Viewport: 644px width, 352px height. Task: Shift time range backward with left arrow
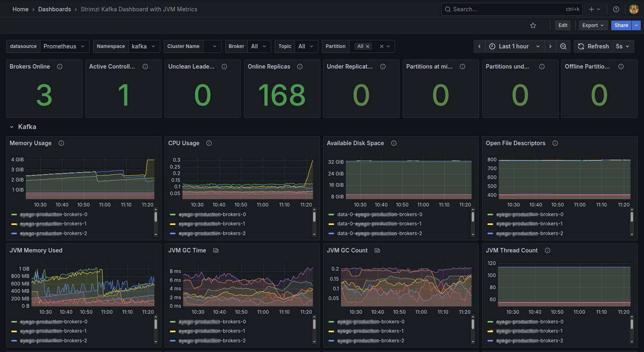tap(479, 46)
